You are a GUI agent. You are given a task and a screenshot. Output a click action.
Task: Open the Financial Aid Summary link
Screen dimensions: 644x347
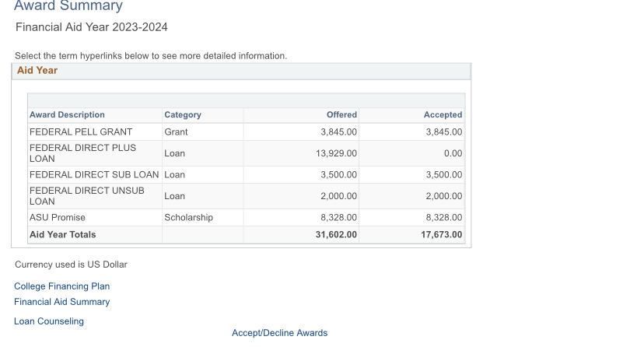61,302
